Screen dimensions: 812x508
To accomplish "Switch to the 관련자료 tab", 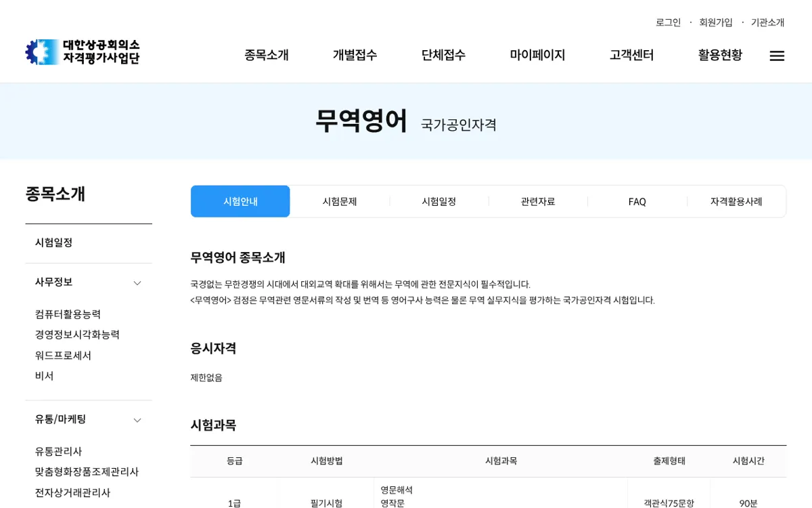I will tap(538, 201).
